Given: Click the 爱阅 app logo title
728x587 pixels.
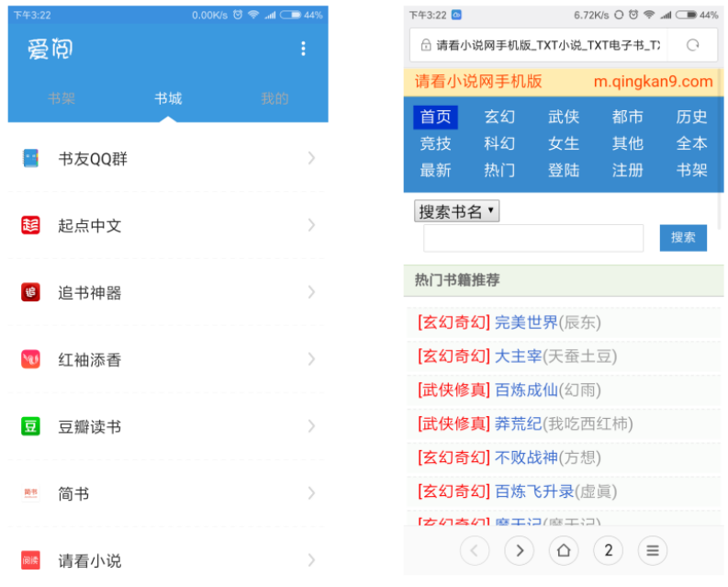Looking at the screenshot, I should click(x=50, y=49).
